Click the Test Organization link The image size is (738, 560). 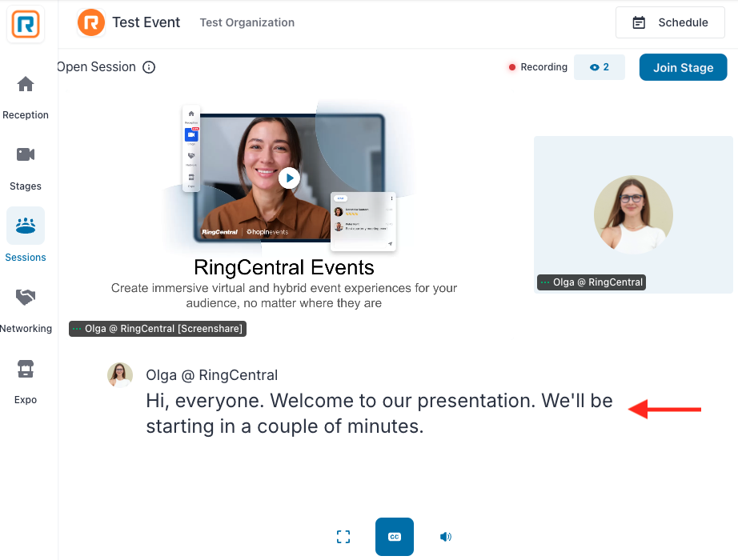coord(247,22)
